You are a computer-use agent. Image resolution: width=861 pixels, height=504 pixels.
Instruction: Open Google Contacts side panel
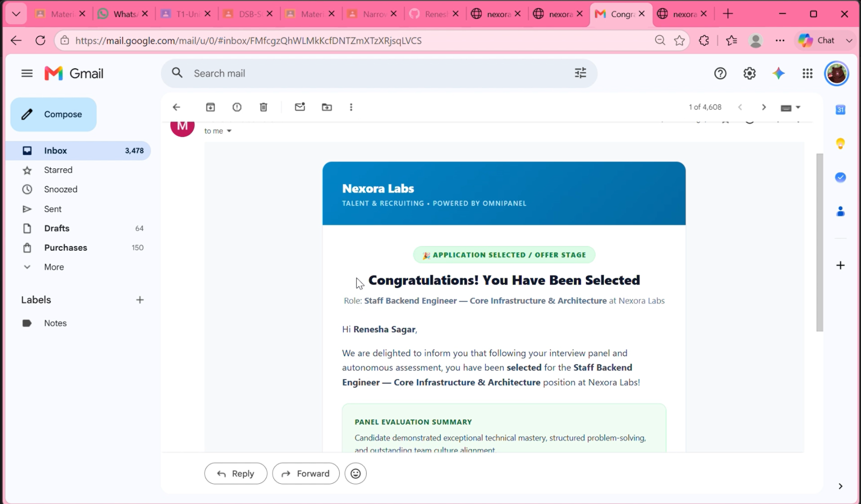pos(840,211)
